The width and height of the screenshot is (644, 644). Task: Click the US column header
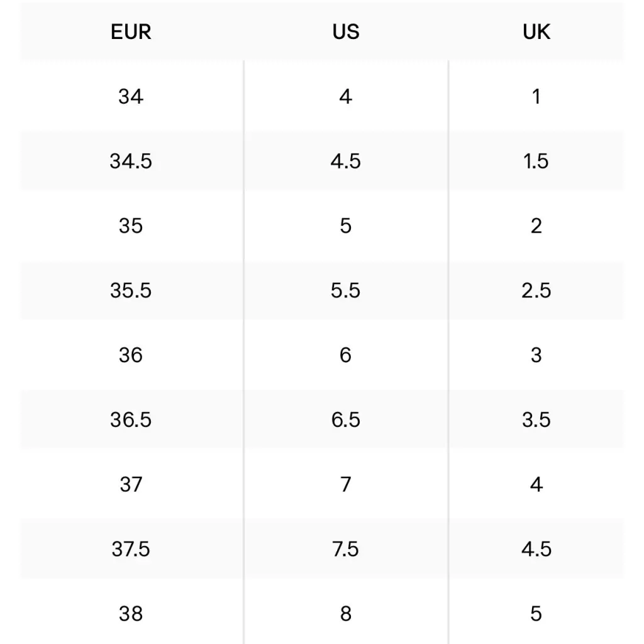345,32
